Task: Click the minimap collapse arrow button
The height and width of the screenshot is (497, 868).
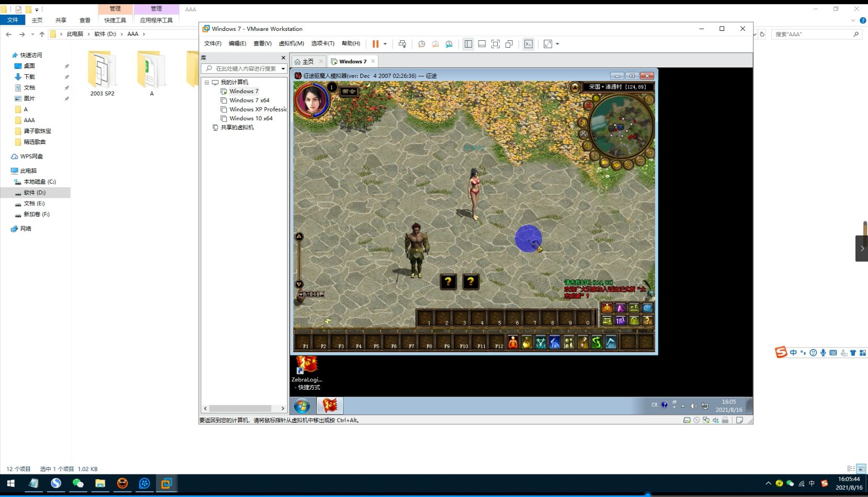Action: click(x=575, y=87)
